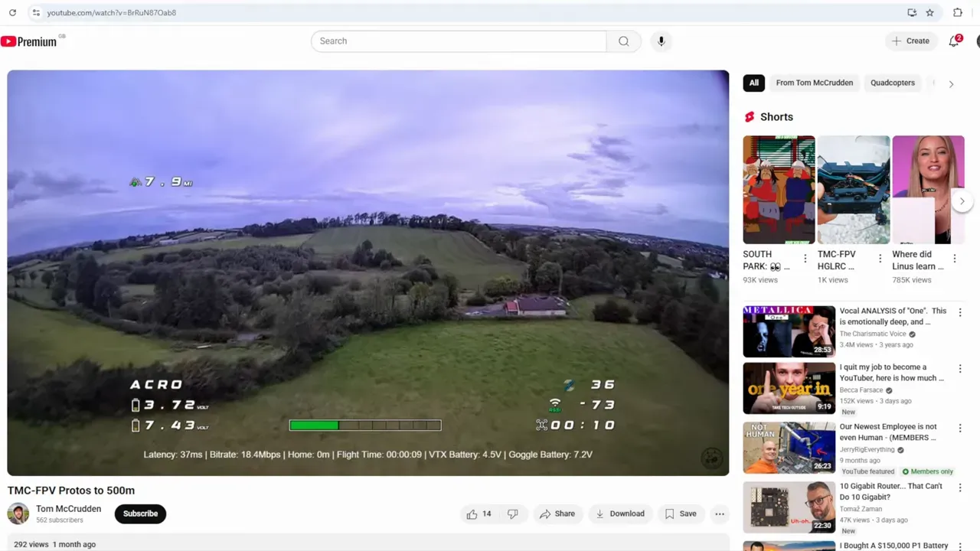Viewport: 980px width, 551px height.
Task: Reload the page in browser
Action: coord(12,13)
